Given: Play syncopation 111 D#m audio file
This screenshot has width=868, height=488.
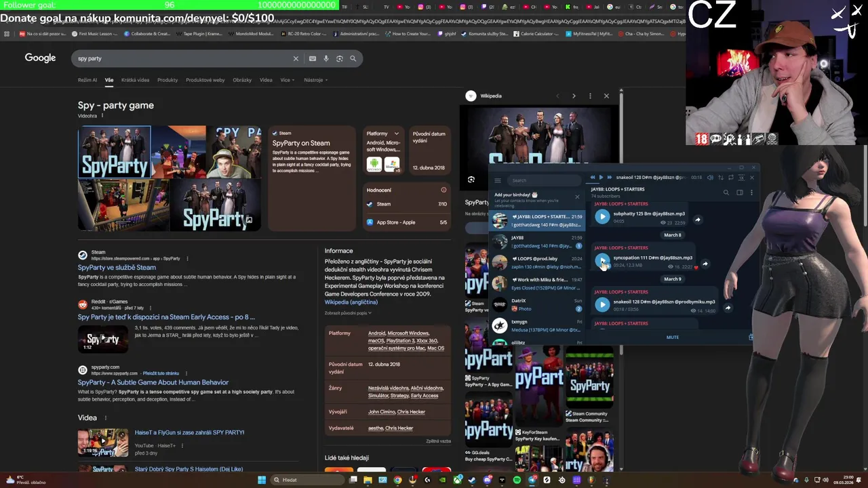Looking at the screenshot, I should tap(602, 261).
